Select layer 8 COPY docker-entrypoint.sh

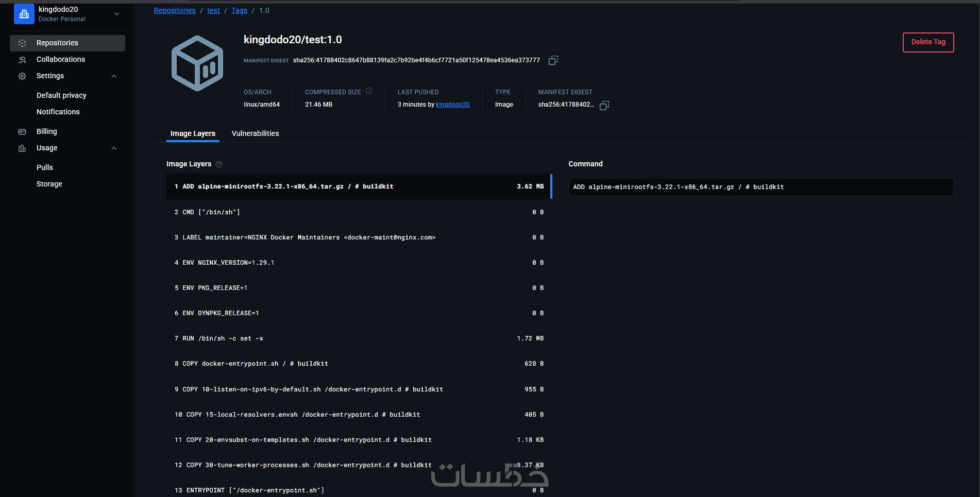coord(359,364)
